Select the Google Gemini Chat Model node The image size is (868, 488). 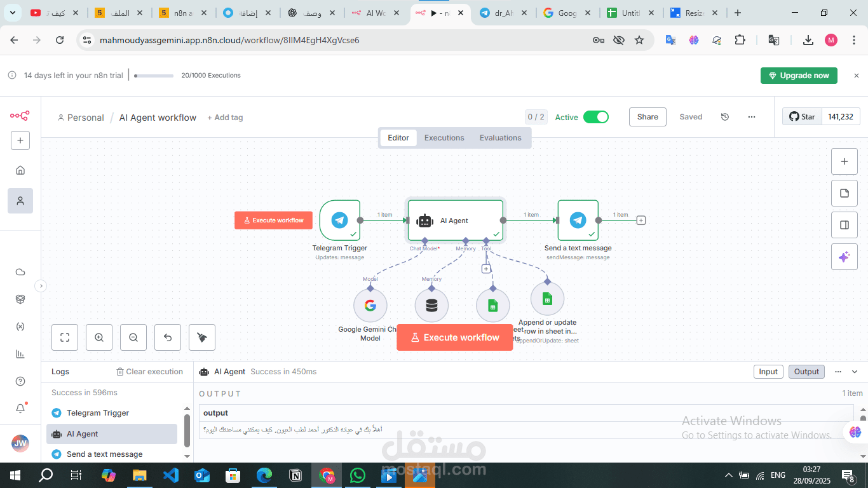pyautogui.click(x=370, y=306)
